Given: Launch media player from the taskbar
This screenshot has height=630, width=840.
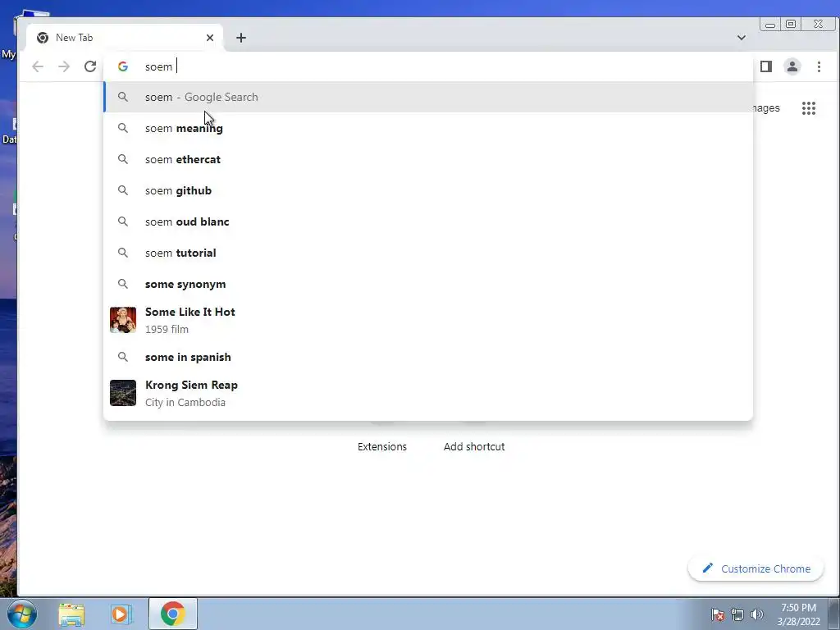Looking at the screenshot, I should pyautogui.click(x=121, y=614).
